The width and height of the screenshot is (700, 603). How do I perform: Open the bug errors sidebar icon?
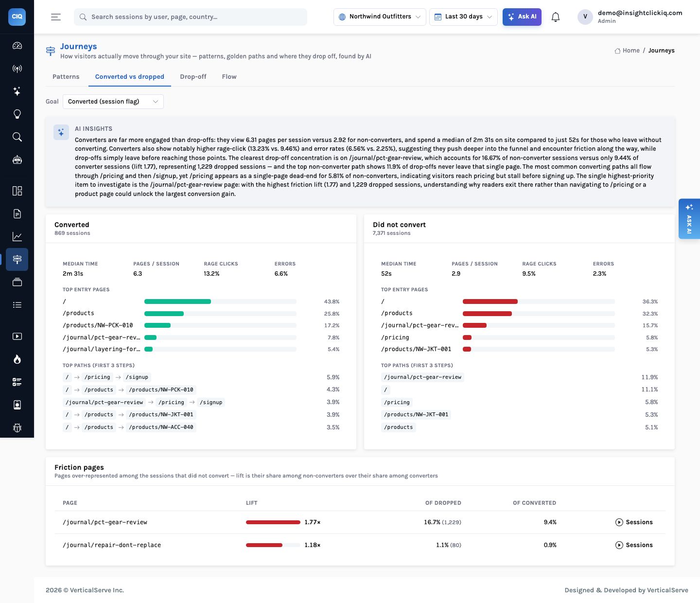tap(17, 428)
